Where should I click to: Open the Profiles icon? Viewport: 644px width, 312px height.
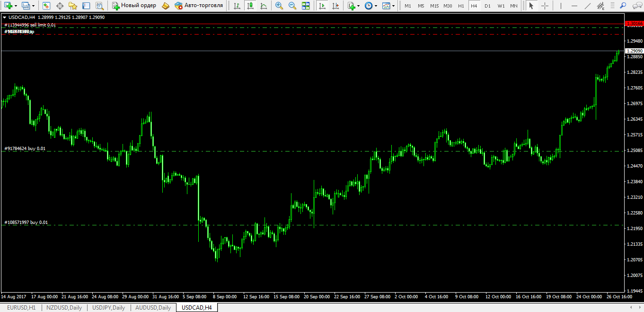(25, 6)
